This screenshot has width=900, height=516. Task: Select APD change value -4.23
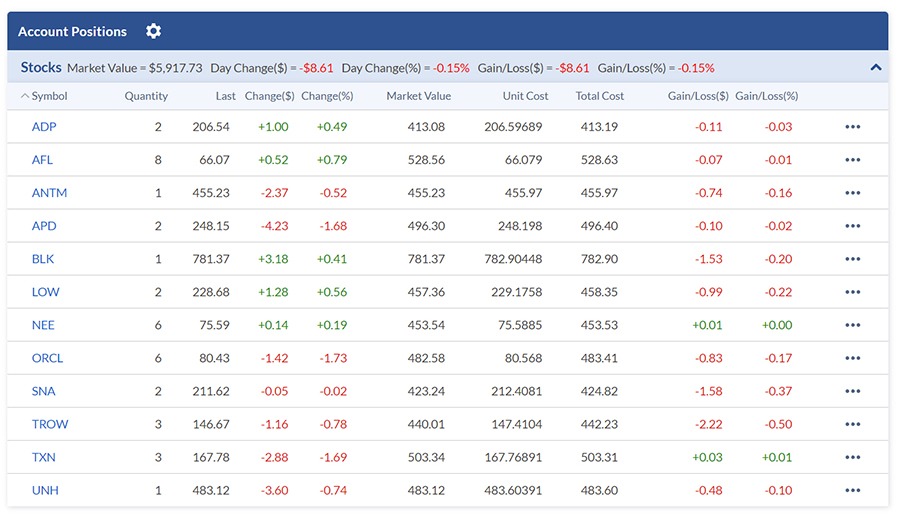[x=274, y=226]
